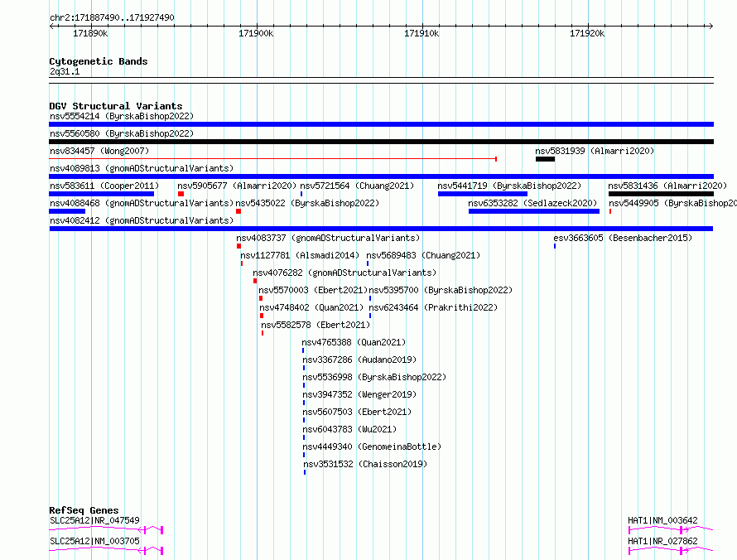The width and height of the screenshot is (737, 560).
Task: Click nsv4082412 (gnomADStructuralVariants) label
Action: [142, 220]
